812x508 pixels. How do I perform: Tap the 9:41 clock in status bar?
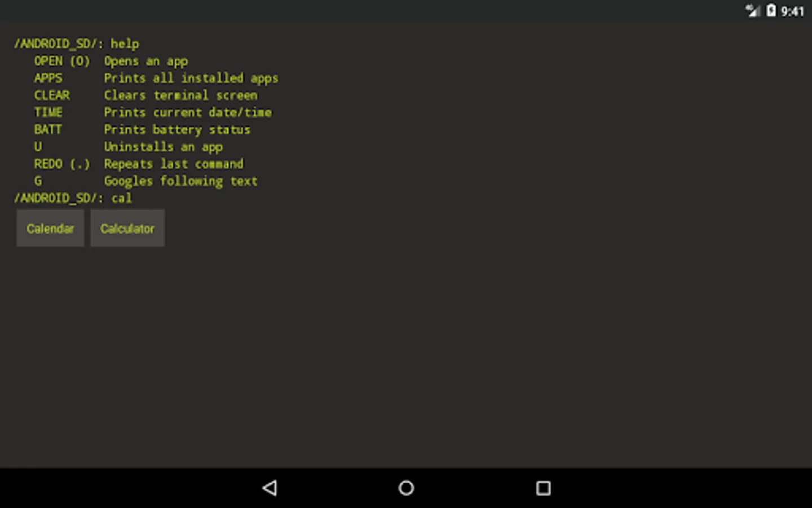tap(792, 11)
